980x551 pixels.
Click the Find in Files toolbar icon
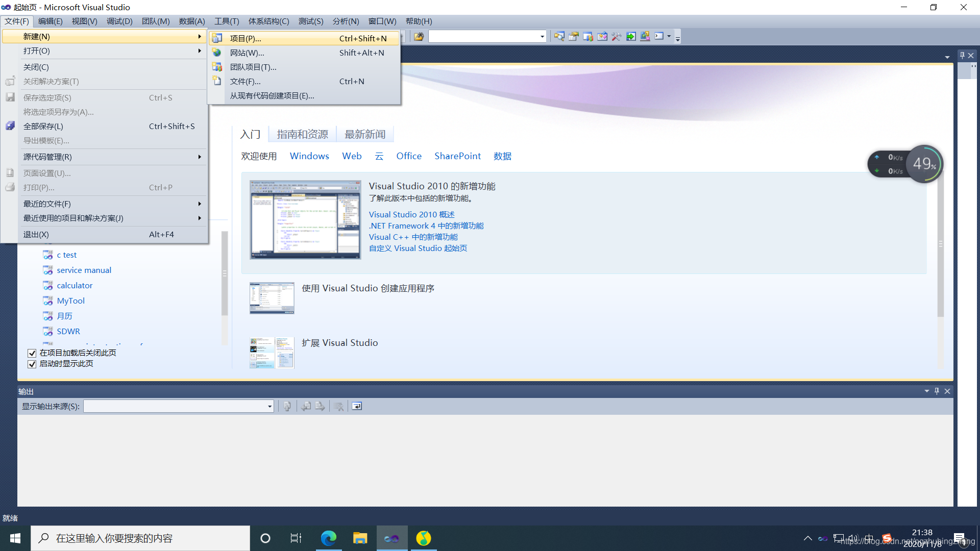[419, 36]
